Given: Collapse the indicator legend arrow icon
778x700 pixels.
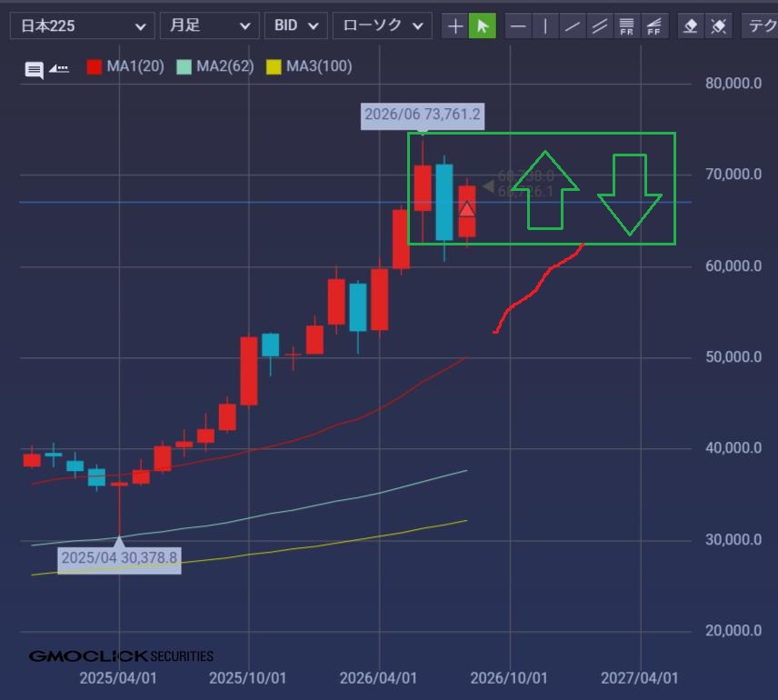Looking at the screenshot, I should coord(58,68).
